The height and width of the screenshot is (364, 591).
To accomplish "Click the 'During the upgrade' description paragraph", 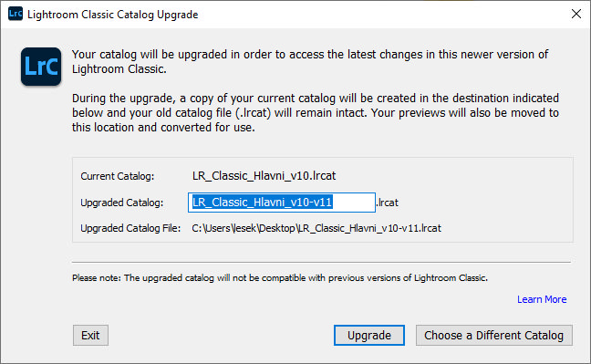I will tap(315, 112).
